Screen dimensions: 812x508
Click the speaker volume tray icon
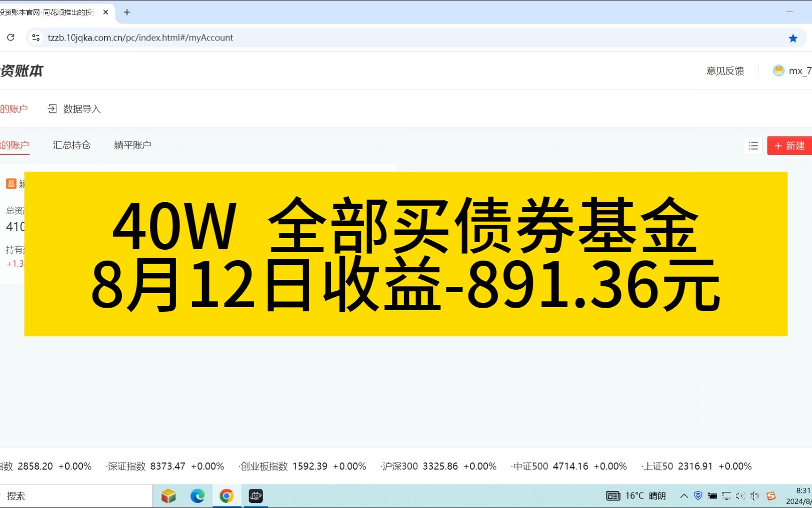[x=740, y=496]
